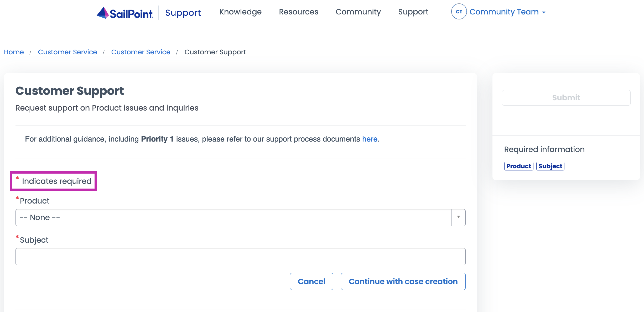Image resolution: width=644 pixels, height=312 pixels.
Task: Expand the Community Team chevron
Action: click(x=544, y=12)
